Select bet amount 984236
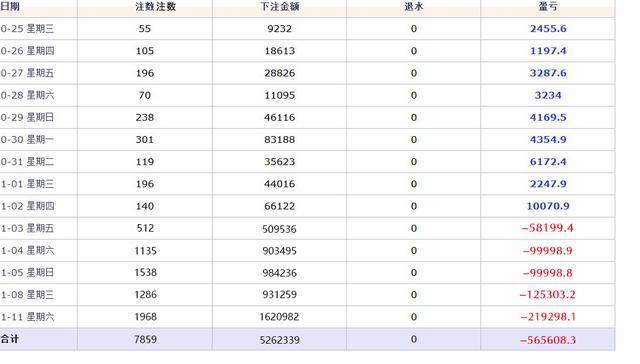640x364 pixels. point(280,273)
